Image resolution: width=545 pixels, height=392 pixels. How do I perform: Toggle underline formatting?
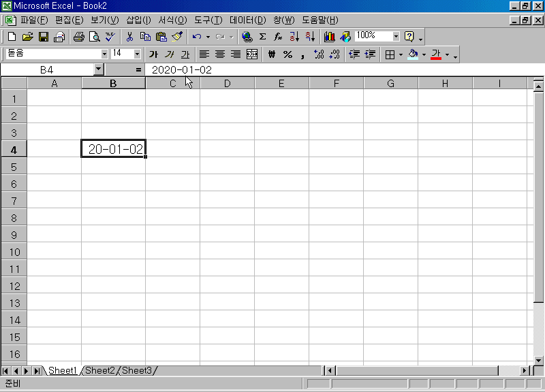coord(185,54)
